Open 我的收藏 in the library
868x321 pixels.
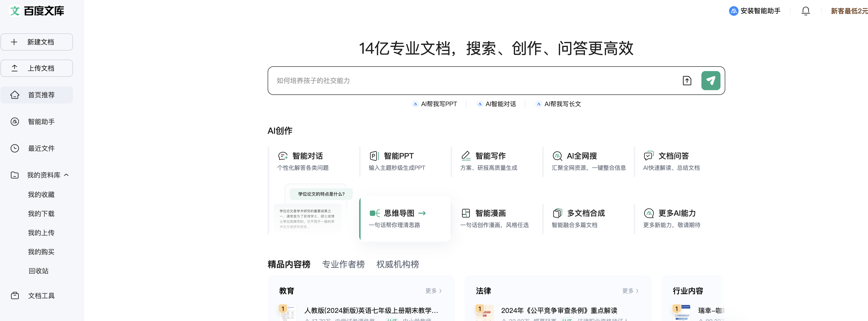41,195
